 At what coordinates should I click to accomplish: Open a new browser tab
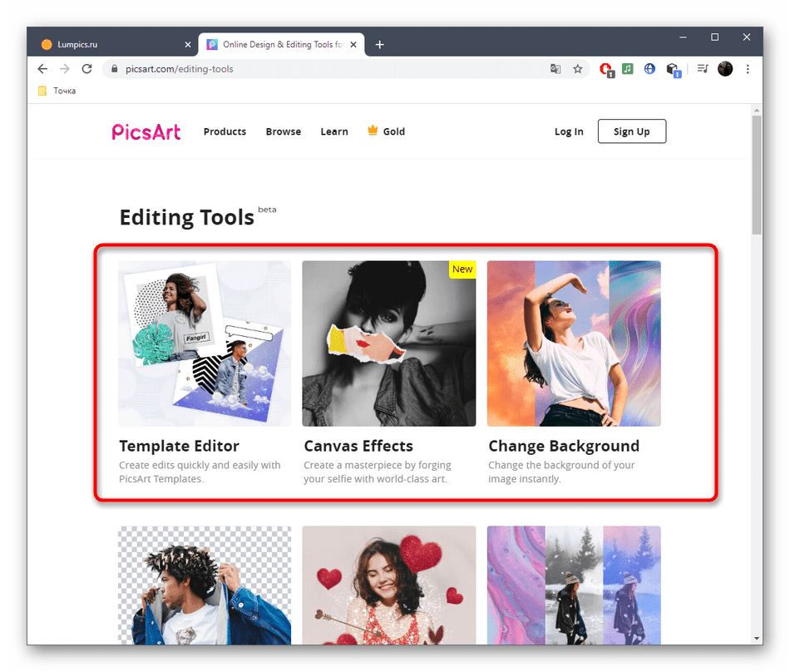click(x=380, y=44)
